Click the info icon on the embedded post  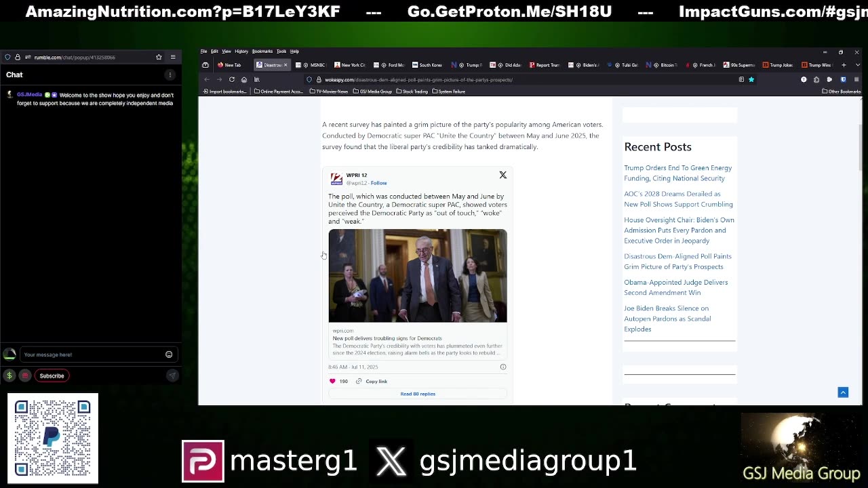503,367
